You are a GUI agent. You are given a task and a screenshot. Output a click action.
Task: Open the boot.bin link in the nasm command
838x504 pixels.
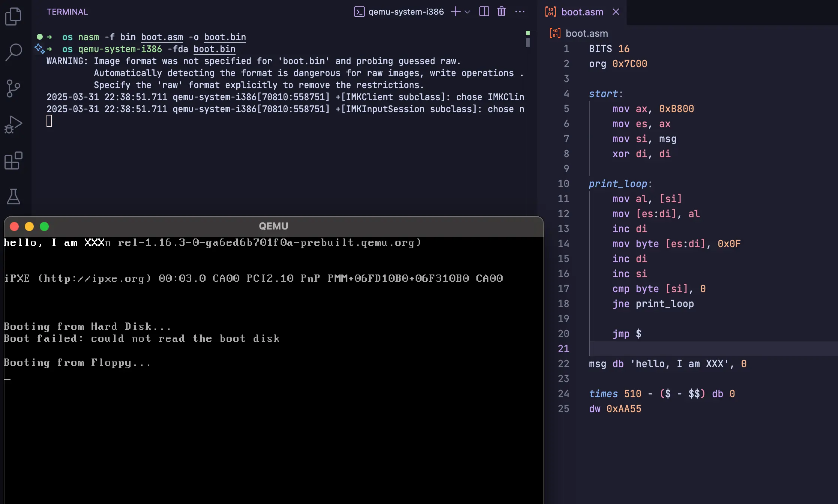[x=225, y=37]
